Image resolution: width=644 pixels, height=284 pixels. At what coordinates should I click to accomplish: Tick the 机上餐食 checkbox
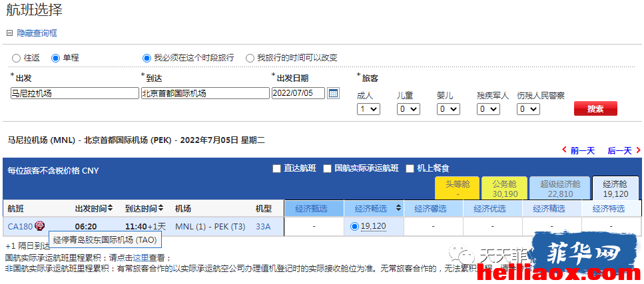click(410, 169)
